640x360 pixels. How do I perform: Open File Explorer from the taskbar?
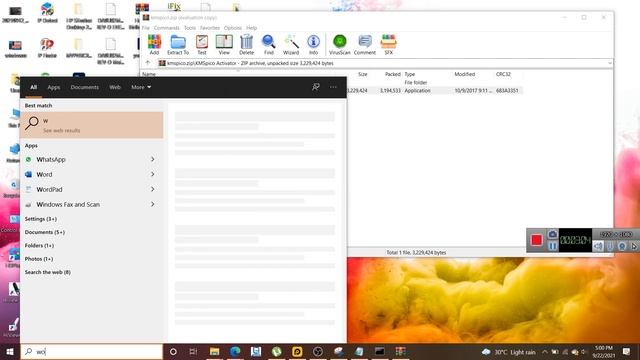click(x=214, y=351)
